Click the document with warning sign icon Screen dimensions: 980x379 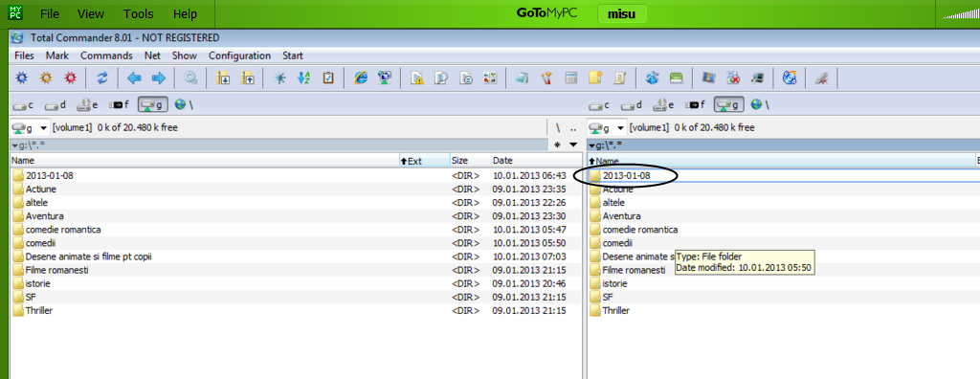point(417,78)
